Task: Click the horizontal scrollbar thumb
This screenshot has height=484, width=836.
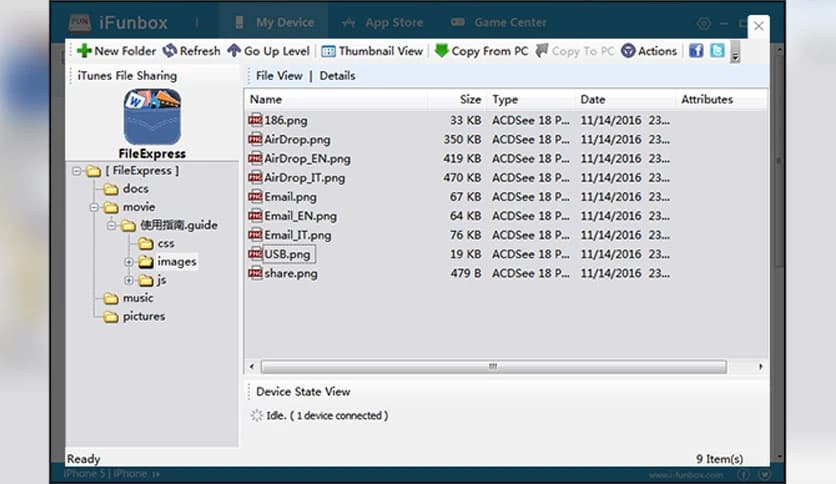Action: pos(493,367)
